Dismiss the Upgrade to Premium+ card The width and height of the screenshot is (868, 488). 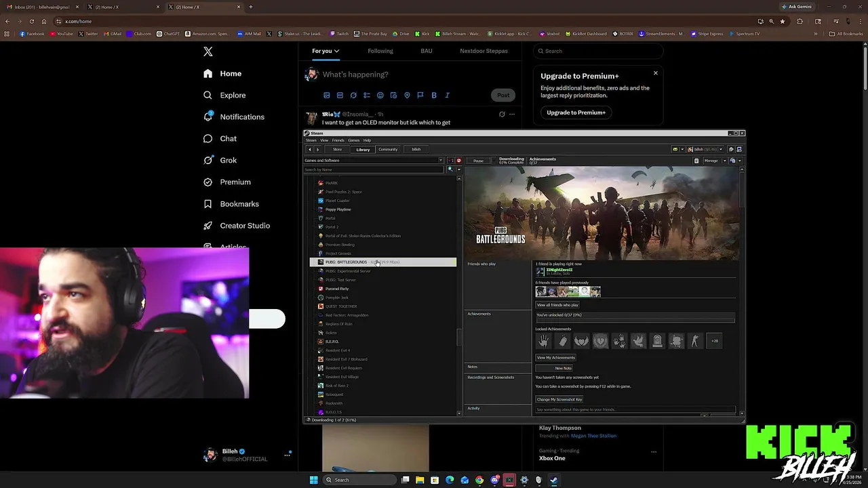click(x=656, y=73)
